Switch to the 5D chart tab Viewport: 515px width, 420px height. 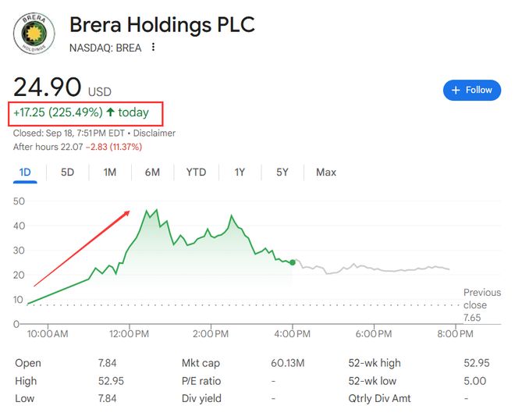click(68, 172)
